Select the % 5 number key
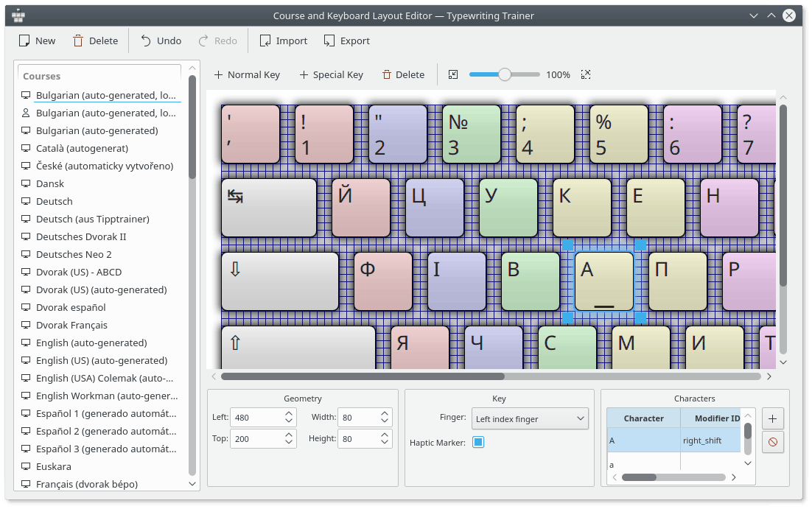 click(x=619, y=135)
